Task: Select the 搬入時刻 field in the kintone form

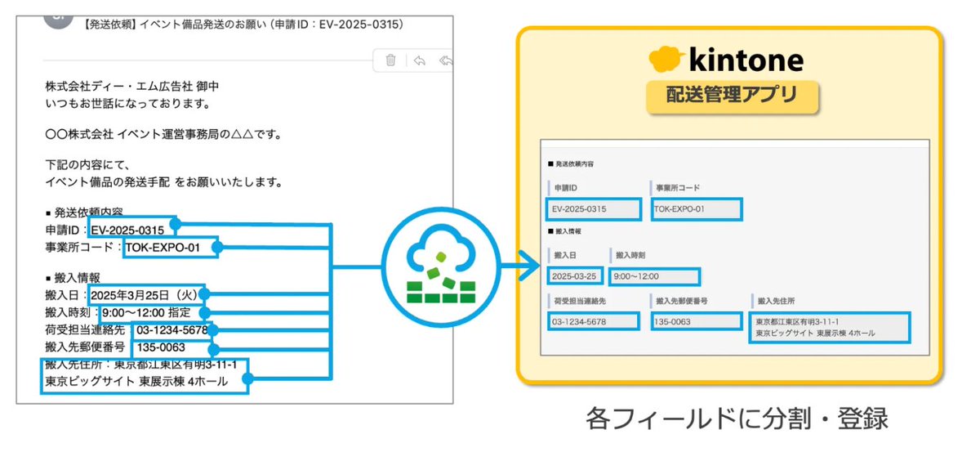Action: (654, 276)
